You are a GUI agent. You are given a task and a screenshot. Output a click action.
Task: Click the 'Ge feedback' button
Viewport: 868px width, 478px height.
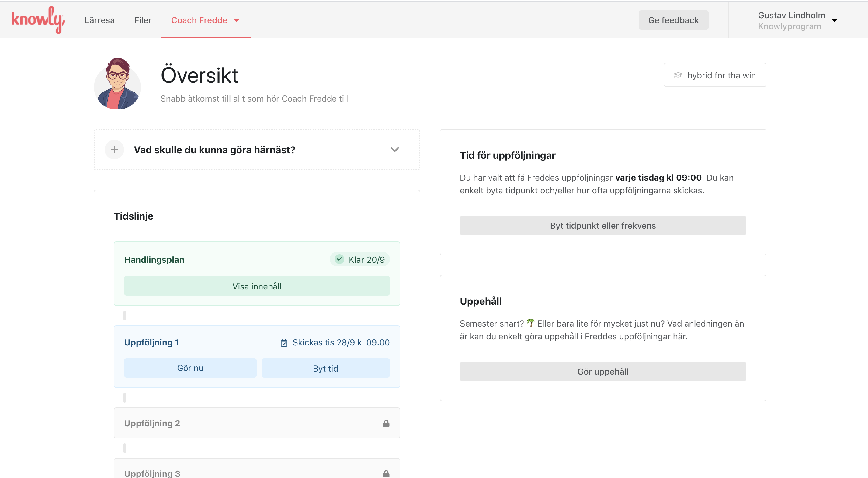(x=673, y=20)
